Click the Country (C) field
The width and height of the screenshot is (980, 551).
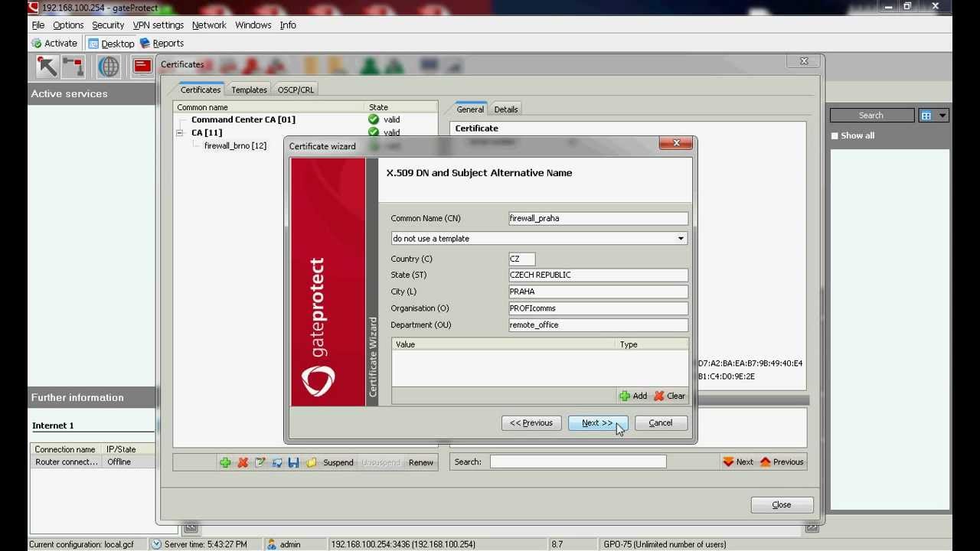pyautogui.click(x=521, y=259)
